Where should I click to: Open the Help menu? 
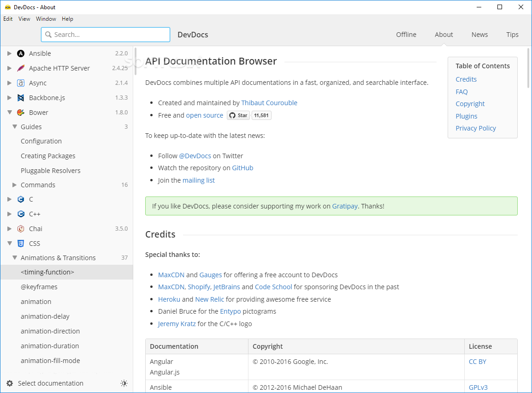click(67, 19)
